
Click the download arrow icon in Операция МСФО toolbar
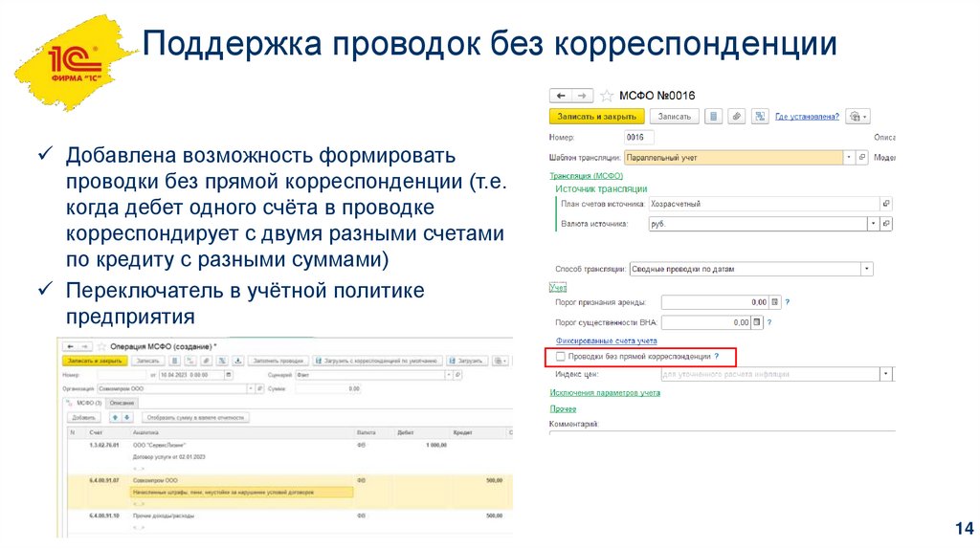pyautogui.click(x=238, y=361)
